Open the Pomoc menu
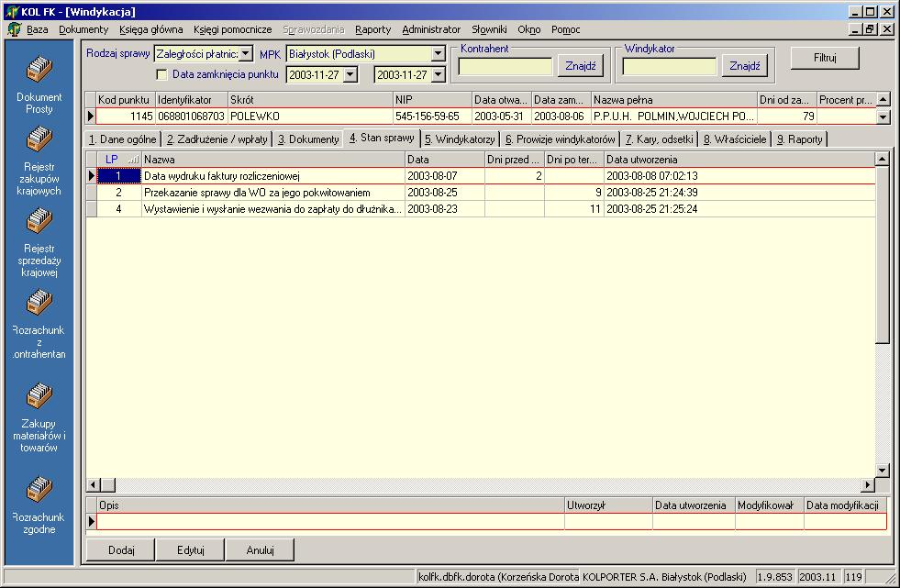The height and width of the screenshot is (588, 900). click(565, 29)
